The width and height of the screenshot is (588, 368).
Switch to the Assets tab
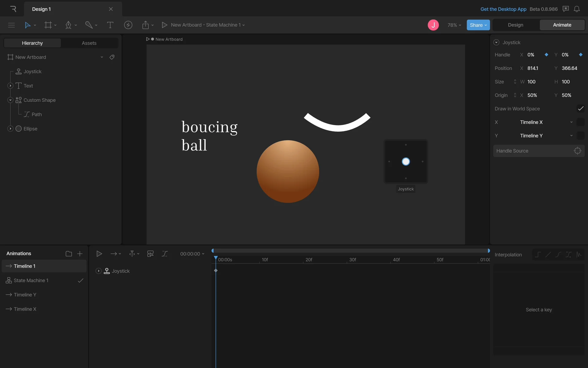[89, 43]
